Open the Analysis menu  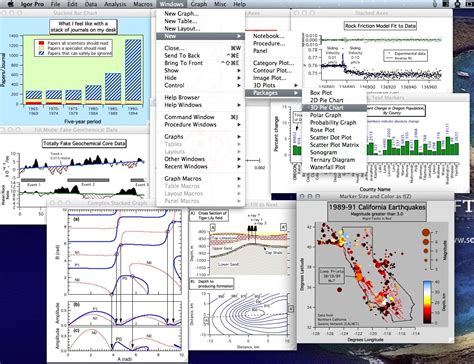115,4
